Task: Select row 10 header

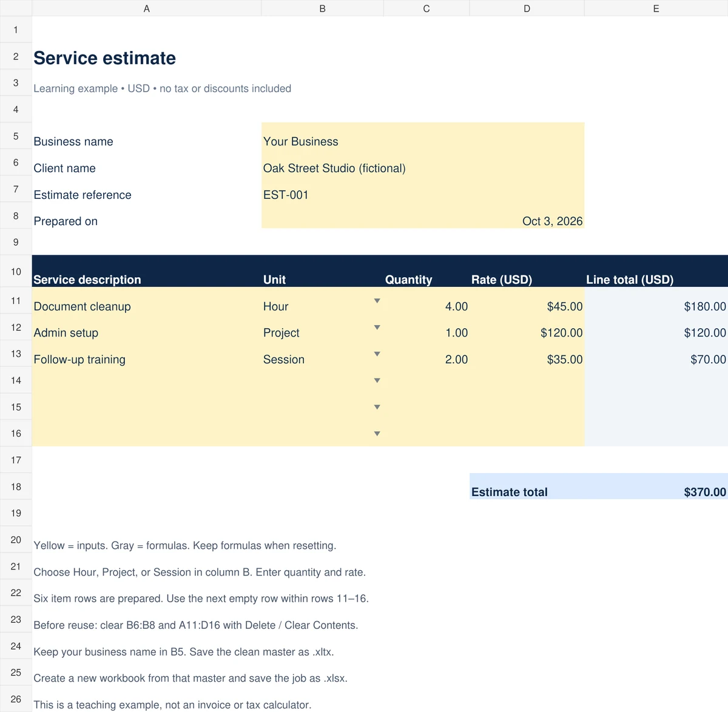Action: coord(16,271)
